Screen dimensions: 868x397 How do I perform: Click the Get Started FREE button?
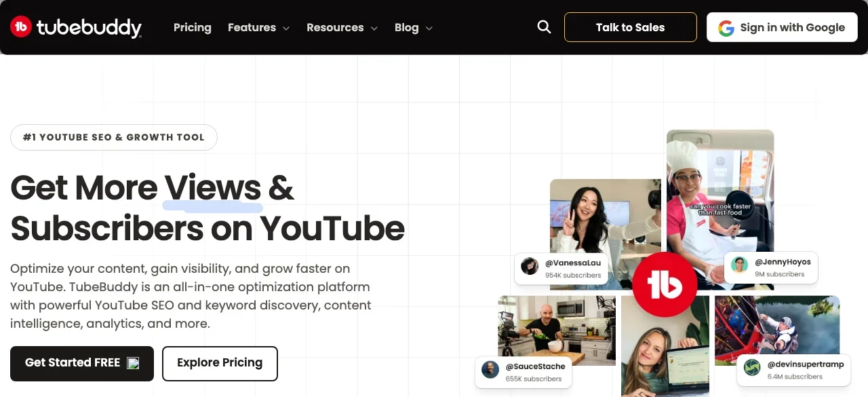pos(82,363)
